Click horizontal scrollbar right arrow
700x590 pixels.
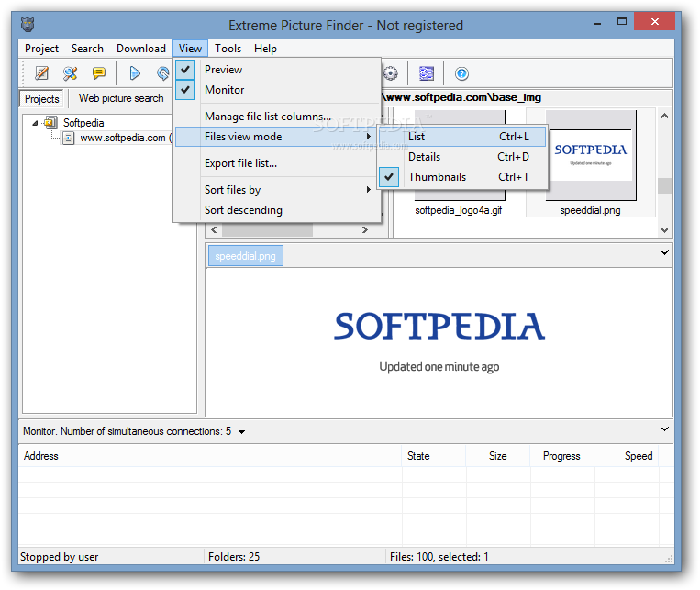pos(365,230)
